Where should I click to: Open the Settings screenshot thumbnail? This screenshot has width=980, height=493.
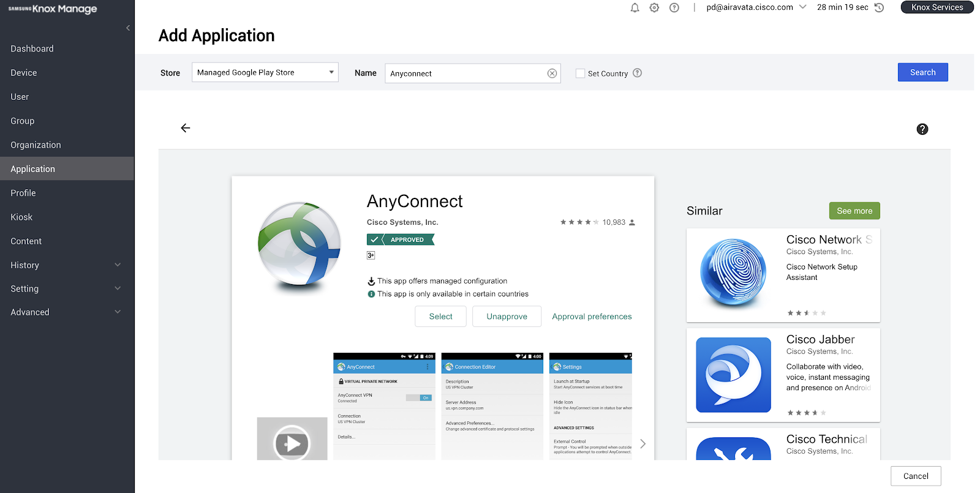click(590, 407)
